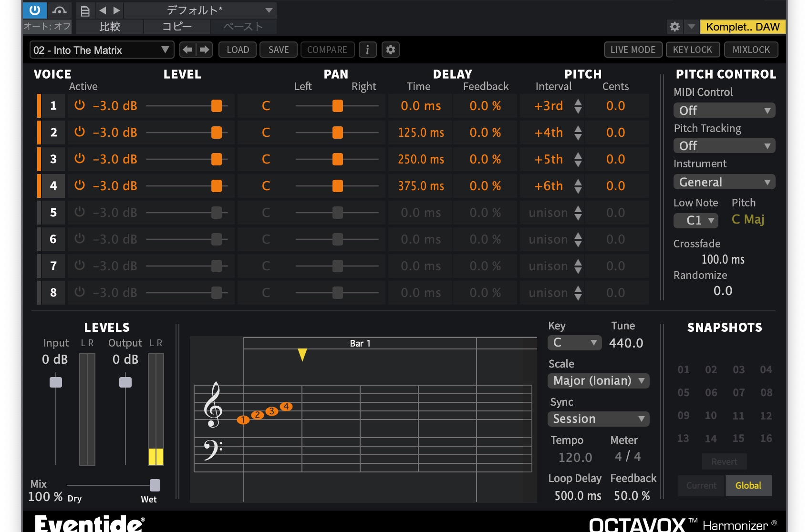Open plugin settings gear beside info button
The image size is (809, 532).
pyautogui.click(x=391, y=50)
